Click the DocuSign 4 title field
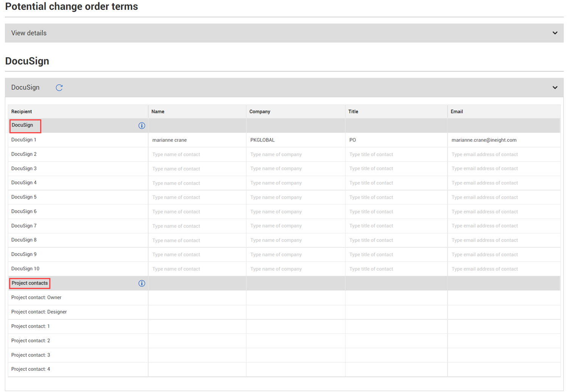Image resolution: width=568 pixels, height=392 pixels. 396,183
